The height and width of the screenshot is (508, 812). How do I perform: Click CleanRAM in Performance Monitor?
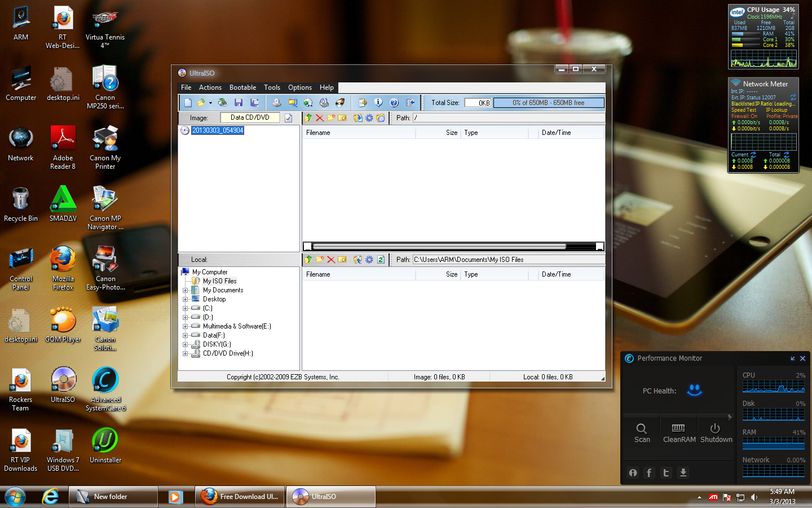[679, 433]
